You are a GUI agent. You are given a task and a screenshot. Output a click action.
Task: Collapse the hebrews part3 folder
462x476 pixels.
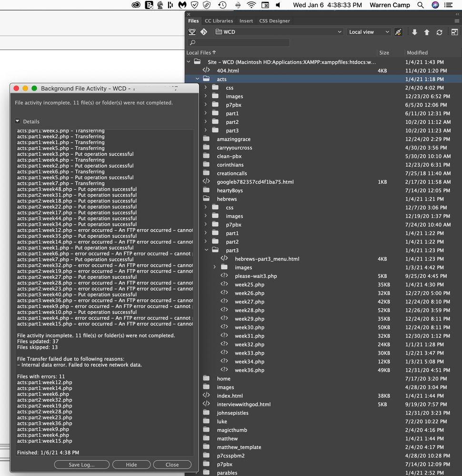point(206,250)
